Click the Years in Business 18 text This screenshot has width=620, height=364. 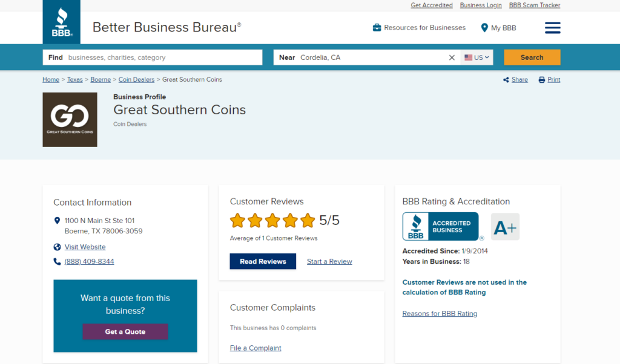[x=436, y=261]
